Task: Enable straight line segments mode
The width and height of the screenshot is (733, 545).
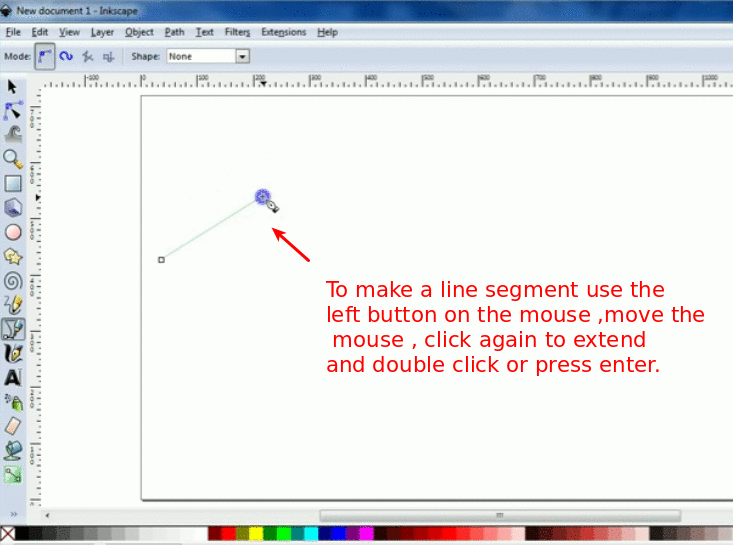Action: [87, 57]
